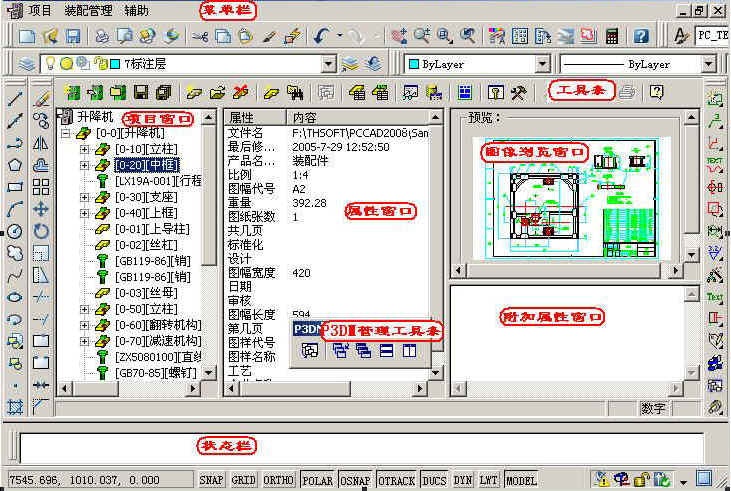The height and width of the screenshot is (491, 731).
Task: Select the Ellipse draw tool
Action: point(14,297)
